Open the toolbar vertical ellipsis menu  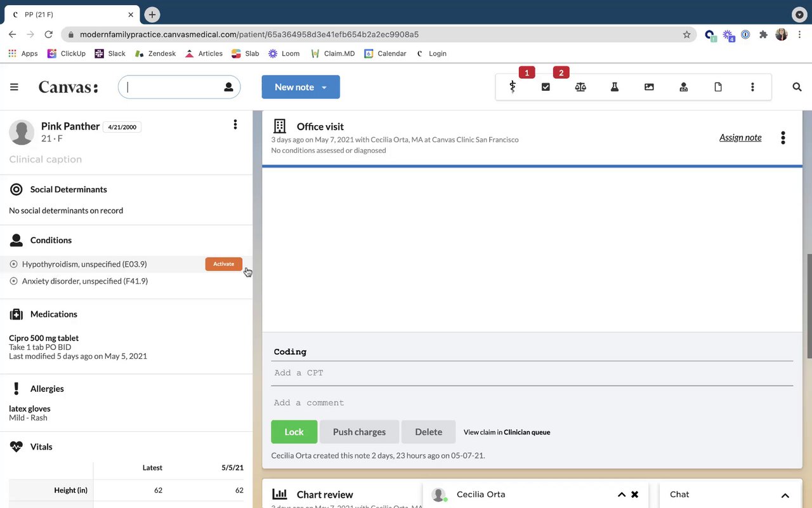tap(752, 87)
